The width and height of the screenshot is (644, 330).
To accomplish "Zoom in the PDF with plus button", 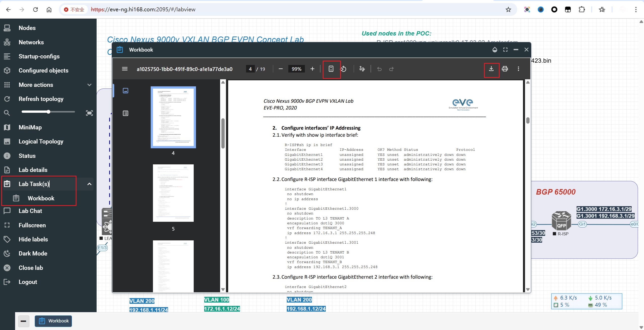I will coord(312,69).
